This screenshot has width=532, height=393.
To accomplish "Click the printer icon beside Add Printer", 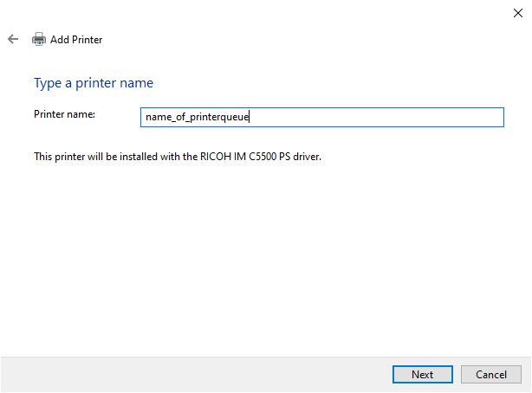I will click(x=39, y=39).
